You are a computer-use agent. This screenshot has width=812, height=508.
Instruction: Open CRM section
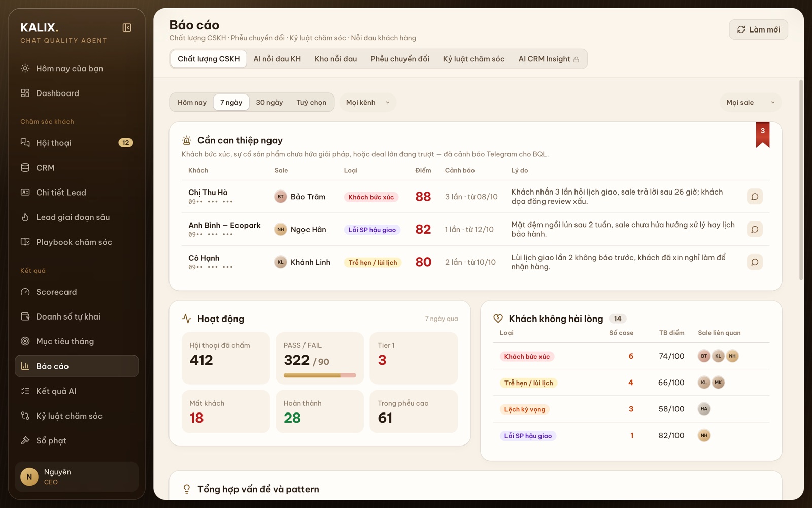pos(77,168)
